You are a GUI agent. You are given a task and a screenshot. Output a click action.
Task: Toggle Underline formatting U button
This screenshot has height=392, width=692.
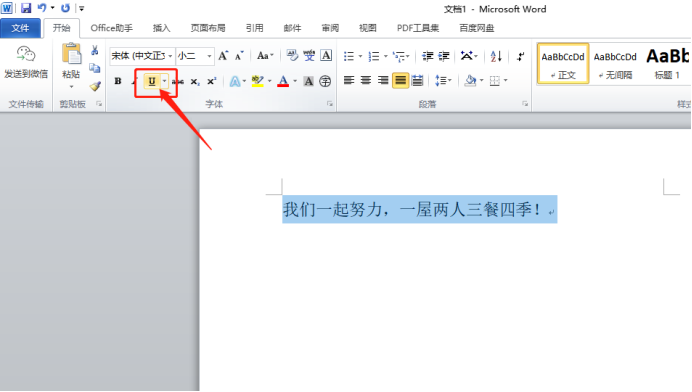coord(152,81)
